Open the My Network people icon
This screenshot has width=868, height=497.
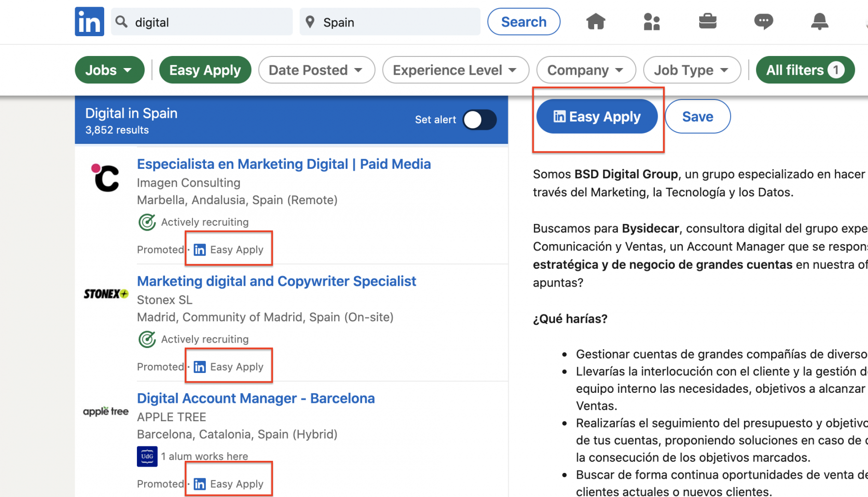651,22
